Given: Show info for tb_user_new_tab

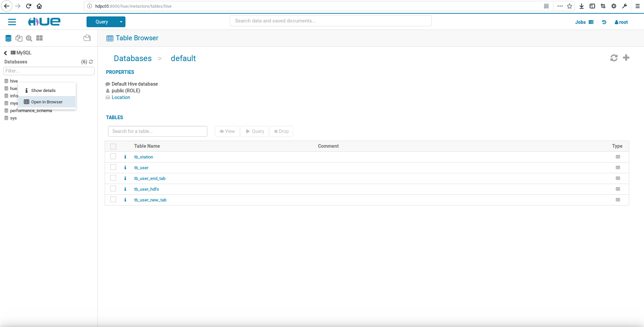Looking at the screenshot, I should click(125, 200).
